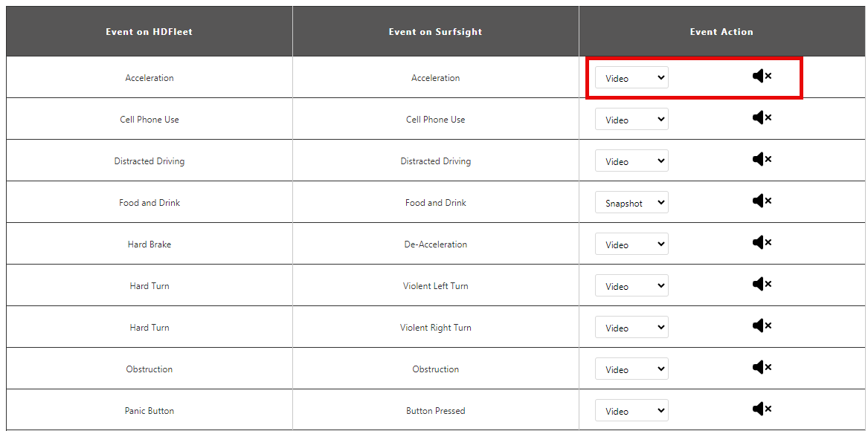Screen dimensions: 868x431
Task: Toggle the mute icon for Cell Phone Use
Action: pyautogui.click(x=762, y=117)
